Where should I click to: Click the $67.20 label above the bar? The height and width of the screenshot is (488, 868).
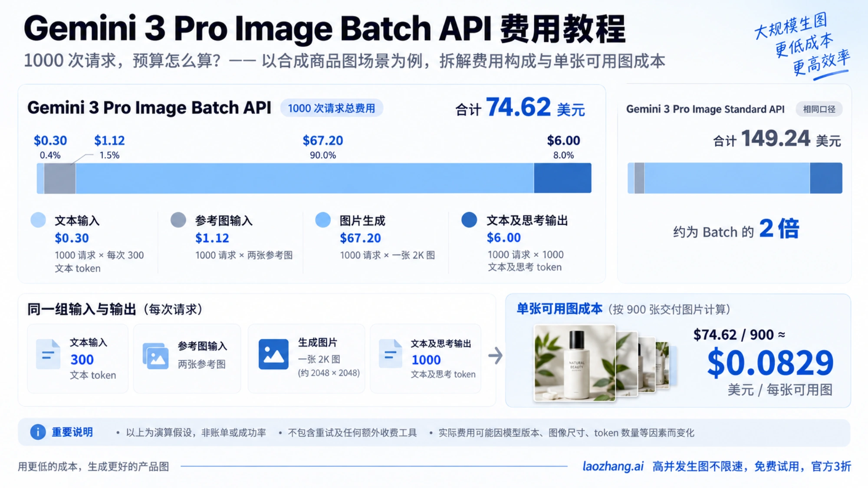click(x=322, y=141)
